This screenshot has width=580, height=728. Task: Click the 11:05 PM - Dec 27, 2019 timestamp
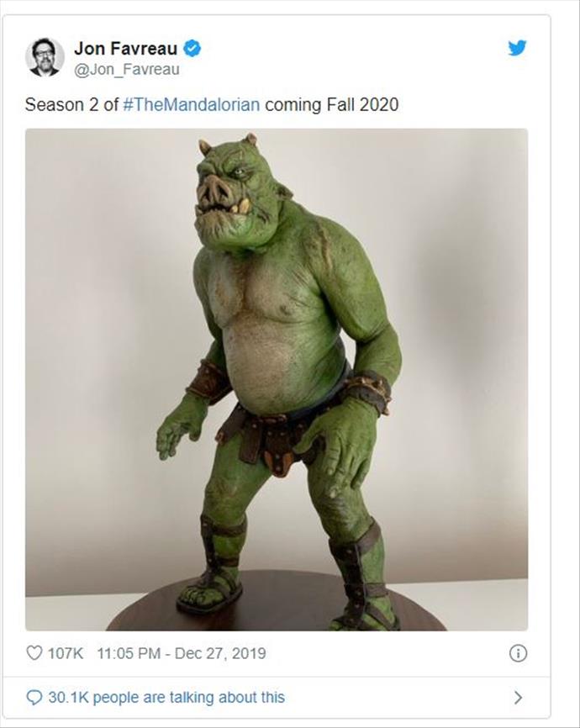pyautogui.click(x=181, y=653)
